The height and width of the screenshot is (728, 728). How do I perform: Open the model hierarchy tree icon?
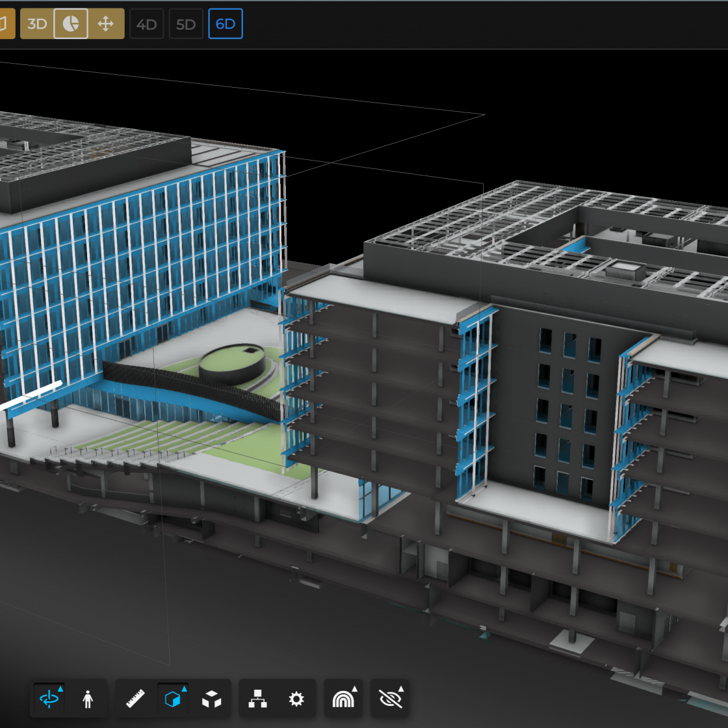point(258,699)
